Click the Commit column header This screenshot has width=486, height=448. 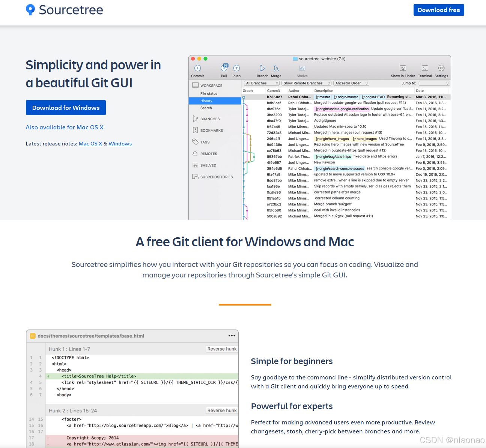[274, 91]
